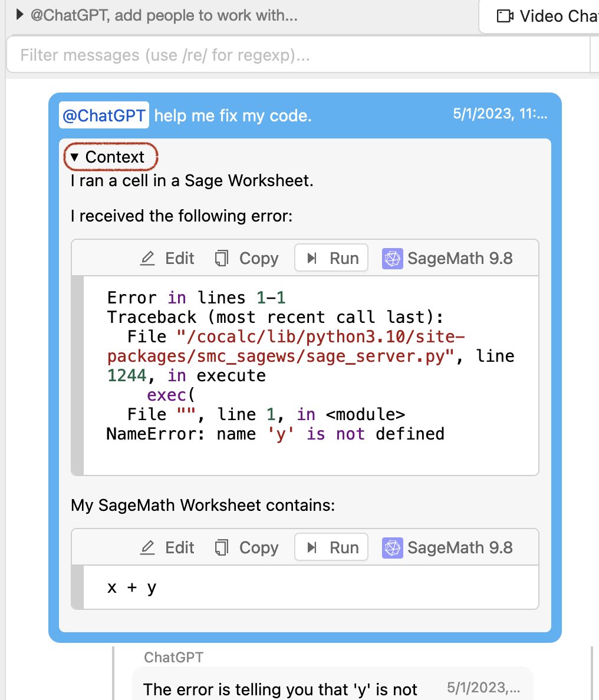Run the error traceback code block
Image resolution: width=599 pixels, height=700 pixels.
coord(331,259)
